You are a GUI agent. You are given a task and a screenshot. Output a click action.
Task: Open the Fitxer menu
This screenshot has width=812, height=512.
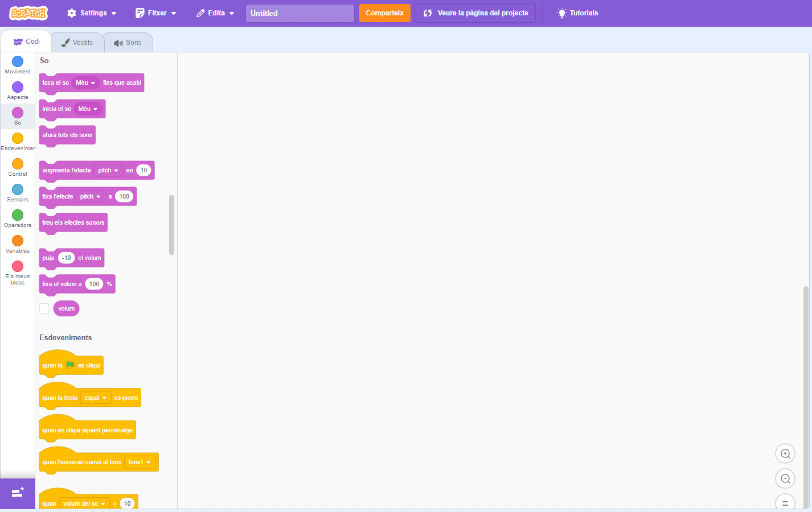[x=156, y=13]
